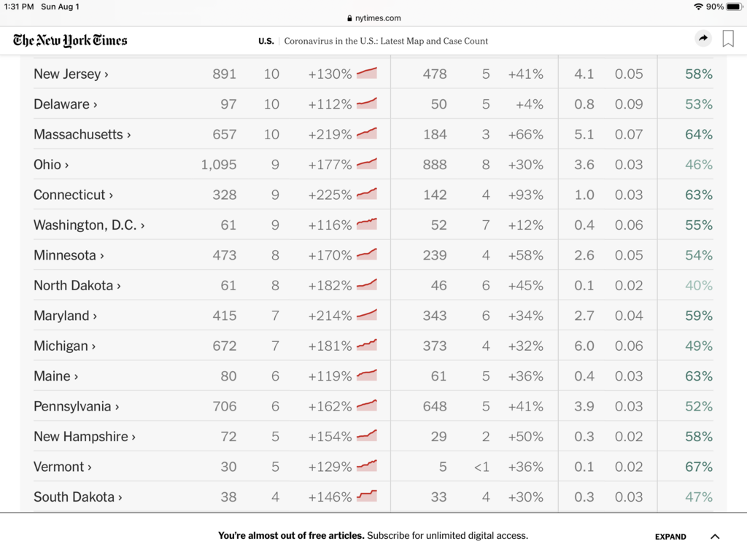This screenshot has height=560, width=747.
Task: Tap the share arrow icon
Action: 703,39
